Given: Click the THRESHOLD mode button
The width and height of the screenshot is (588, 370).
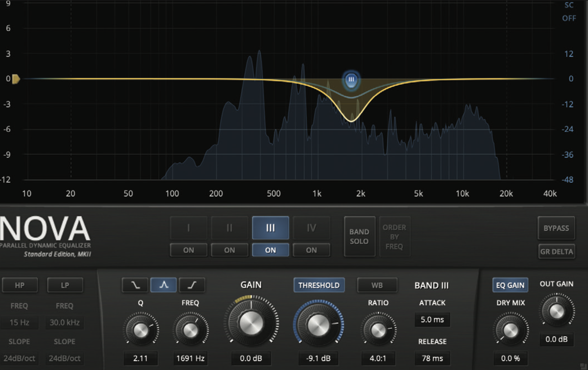Looking at the screenshot, I should [319, 285].
